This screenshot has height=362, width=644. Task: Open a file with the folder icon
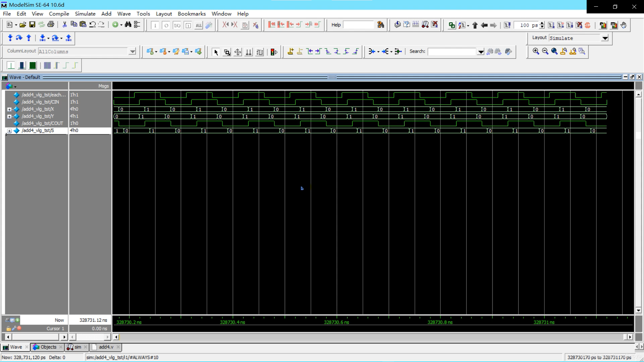pyautogui.click(x=23, y=25)
